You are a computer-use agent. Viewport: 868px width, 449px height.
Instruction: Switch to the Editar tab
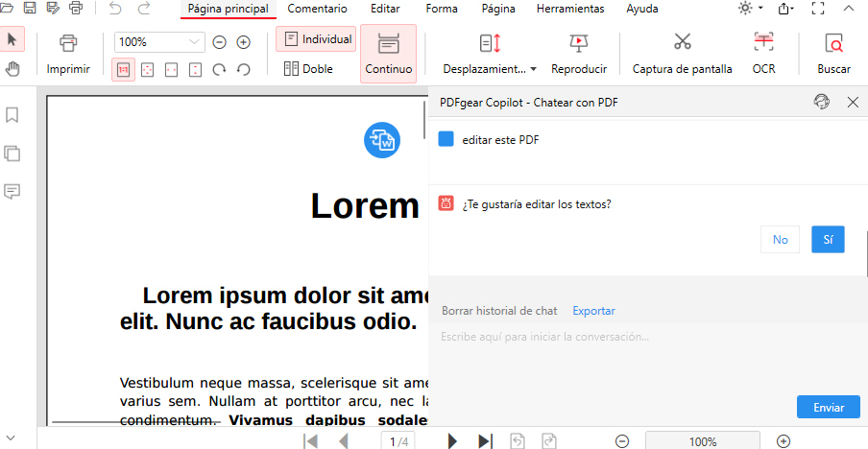click(385, 9)
